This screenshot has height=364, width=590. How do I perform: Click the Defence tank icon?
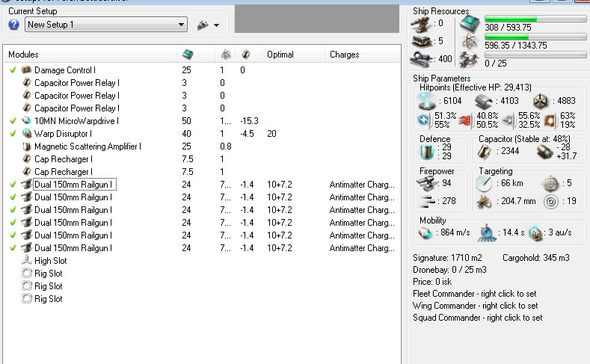coord(427,152)
